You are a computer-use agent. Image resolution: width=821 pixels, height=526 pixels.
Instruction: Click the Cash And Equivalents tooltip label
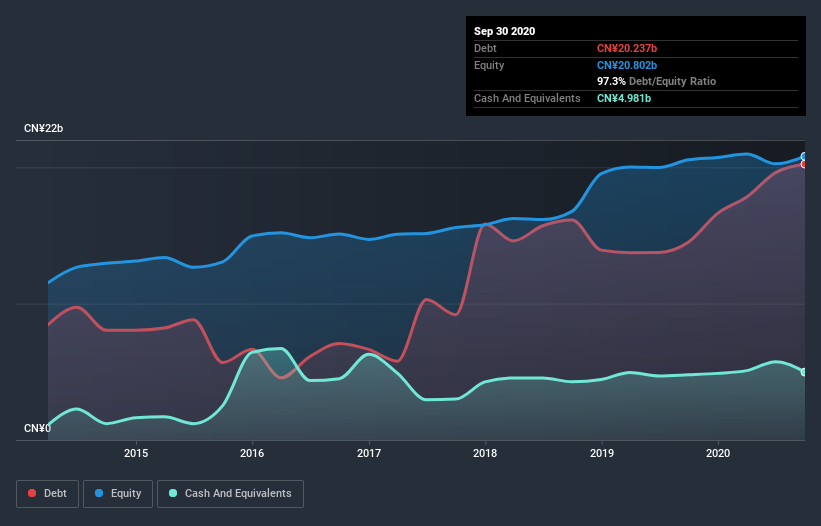click(x=527, y=98)
